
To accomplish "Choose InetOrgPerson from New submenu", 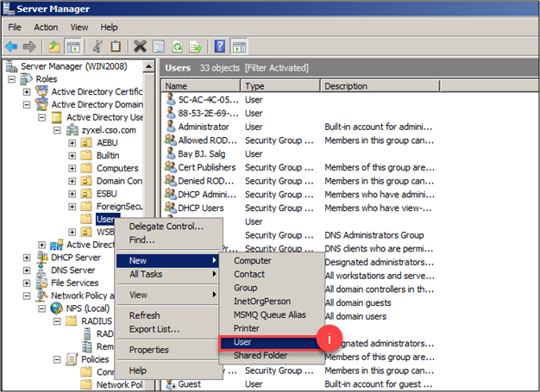I will [272, 302].
